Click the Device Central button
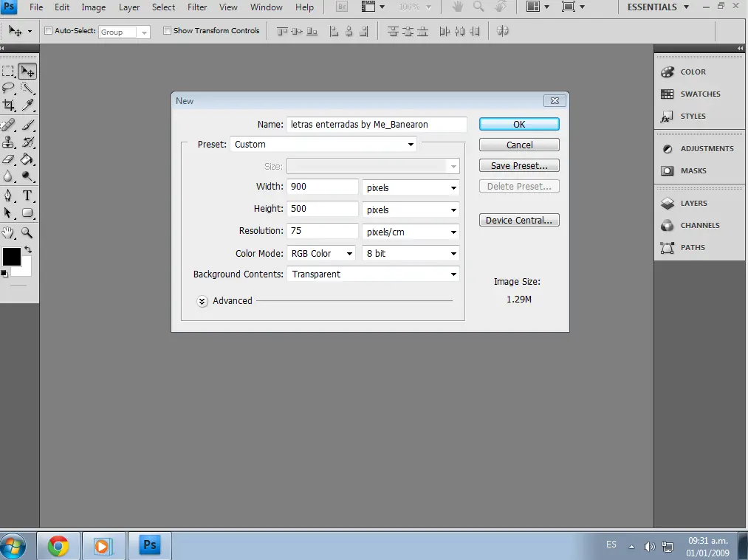 tap(519, 220)
